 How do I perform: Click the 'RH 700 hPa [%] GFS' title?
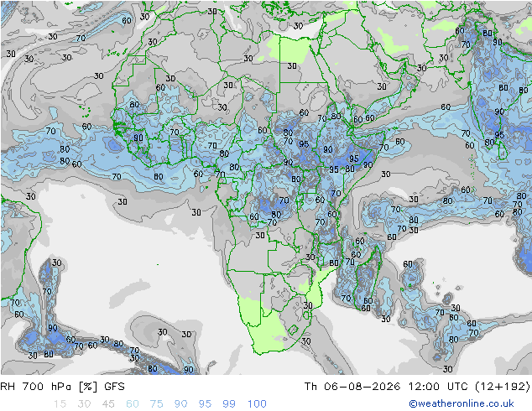[62, 387]
